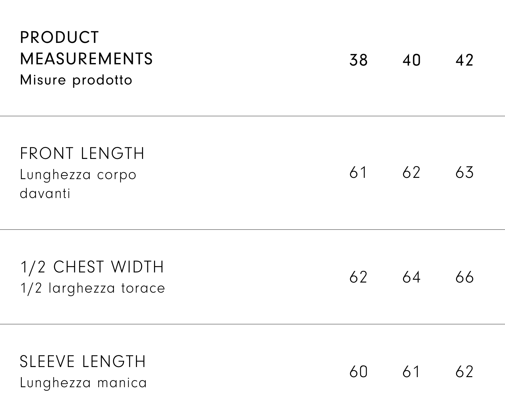Click the SLEEVE LENGTH row label
Screen dimensions: 505x420
point(83,362)
